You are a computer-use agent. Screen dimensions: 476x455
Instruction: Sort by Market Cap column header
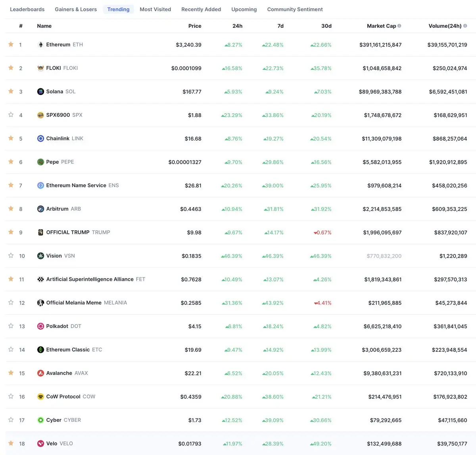click(x=381, y=26)
